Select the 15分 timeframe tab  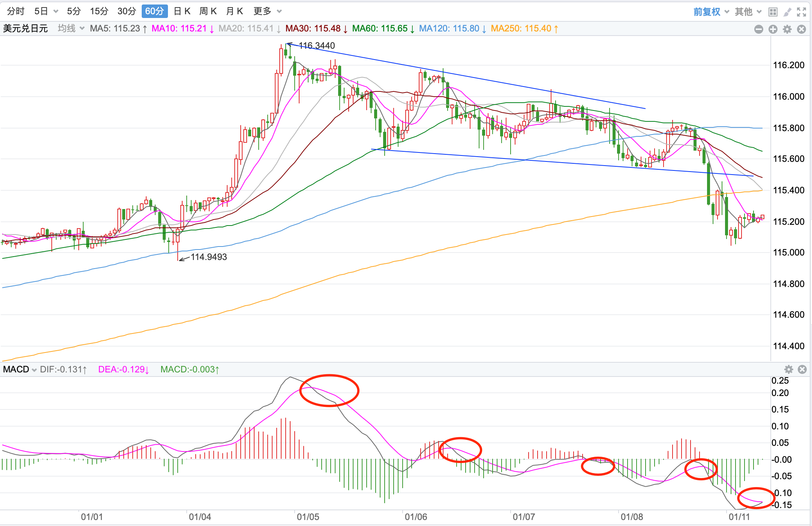99,11
